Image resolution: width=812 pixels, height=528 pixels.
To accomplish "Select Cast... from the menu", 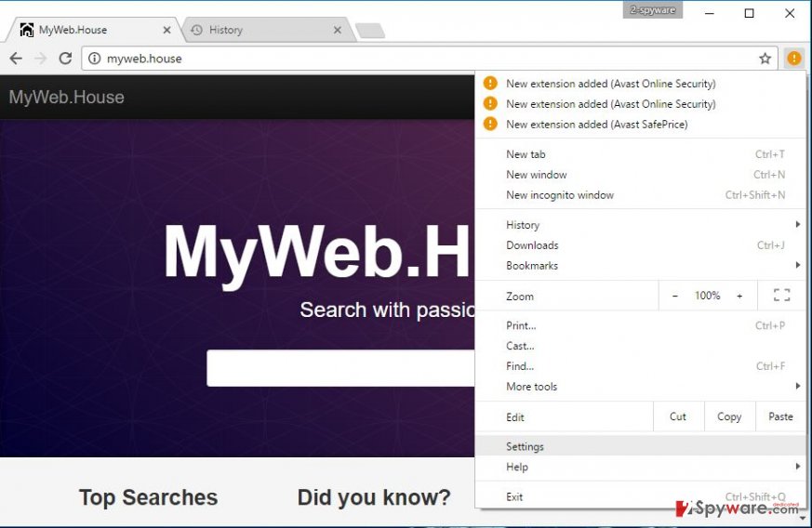I will coord(640,346).
